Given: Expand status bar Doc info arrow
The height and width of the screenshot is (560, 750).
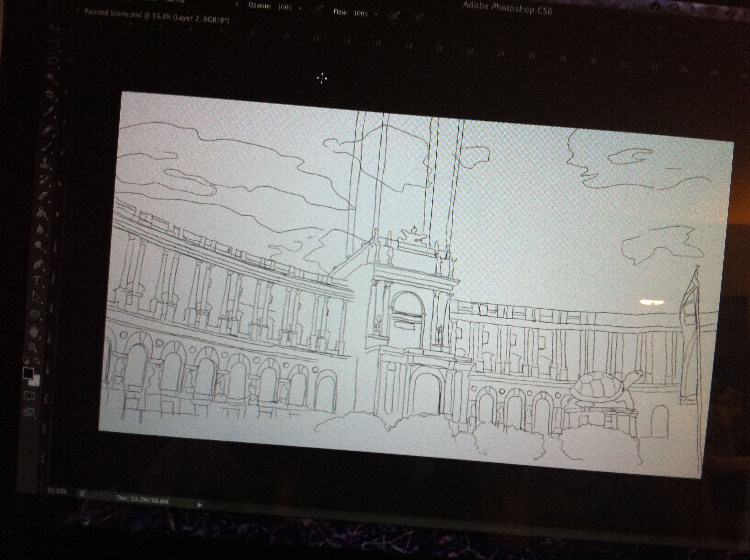Looking at the screenshot, I should click(x=200, y=505).
